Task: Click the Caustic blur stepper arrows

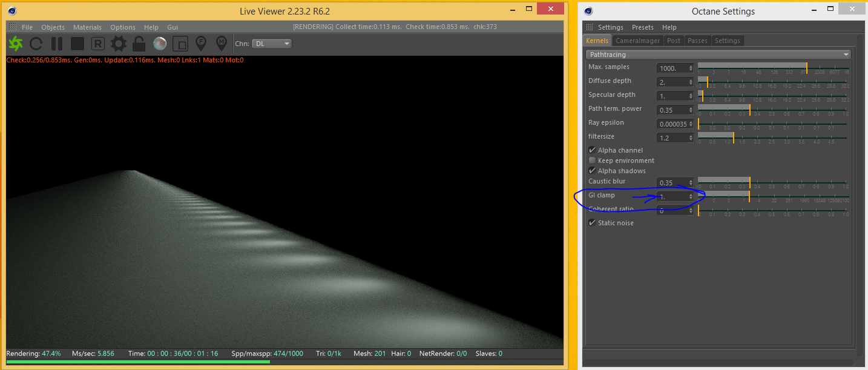Action: [x=691, y=183]
